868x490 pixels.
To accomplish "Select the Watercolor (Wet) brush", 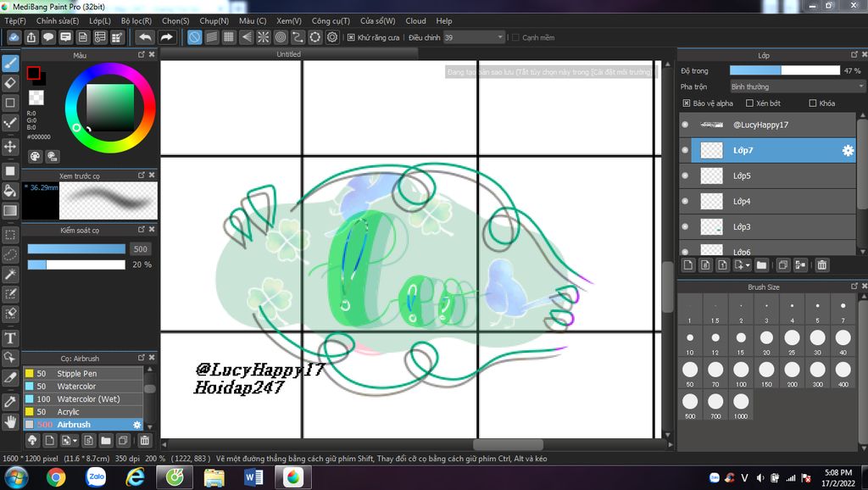I will pos(84,398).
